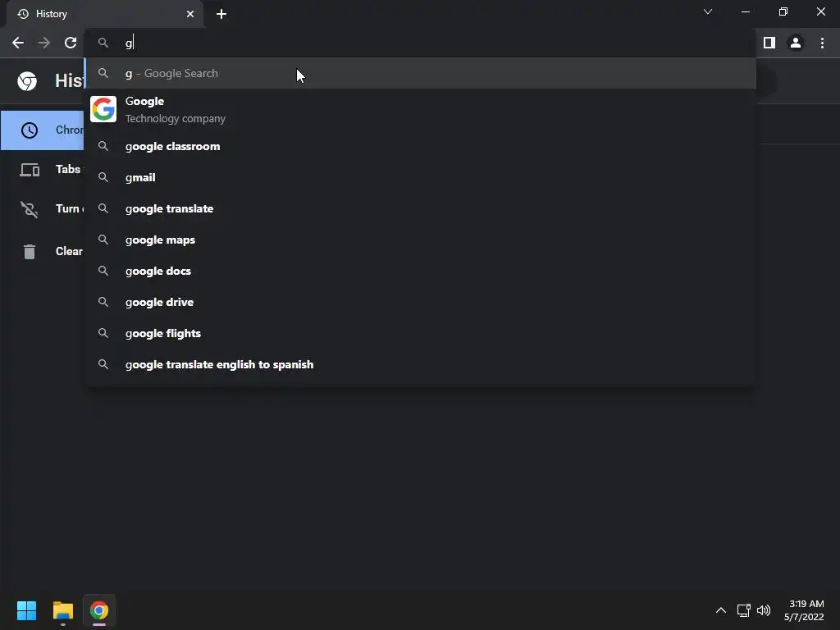Close the History tab
The image size is (840, 630).
click(190, 15)
